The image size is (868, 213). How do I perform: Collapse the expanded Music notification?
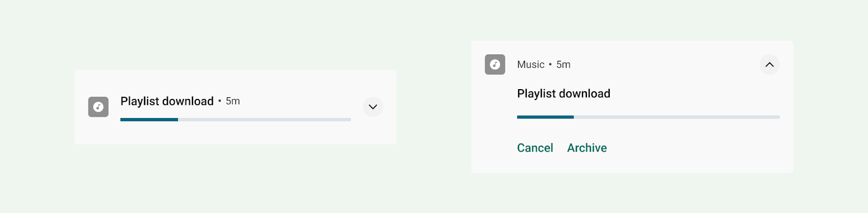(769, 65)
